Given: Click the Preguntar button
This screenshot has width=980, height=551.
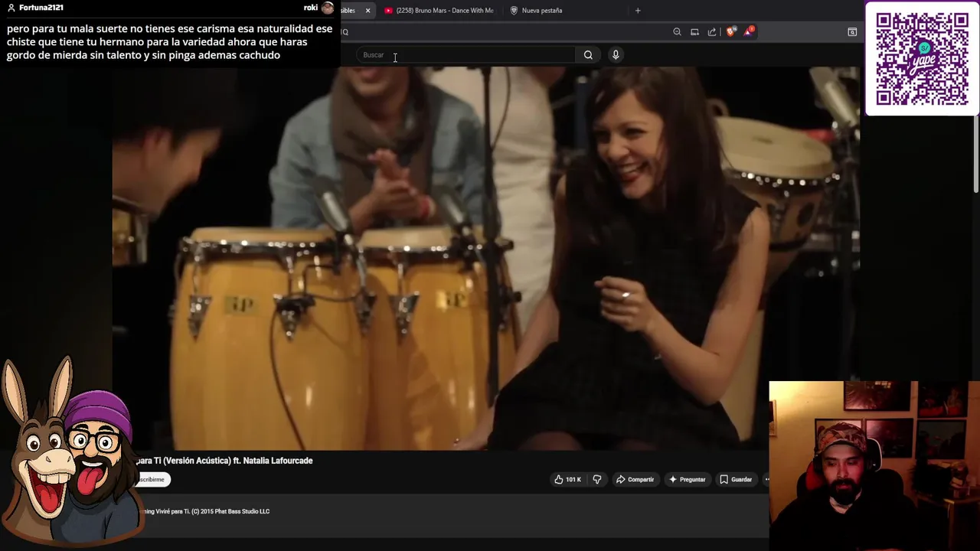Looking at the screenshot, I should tap(687, 480).
